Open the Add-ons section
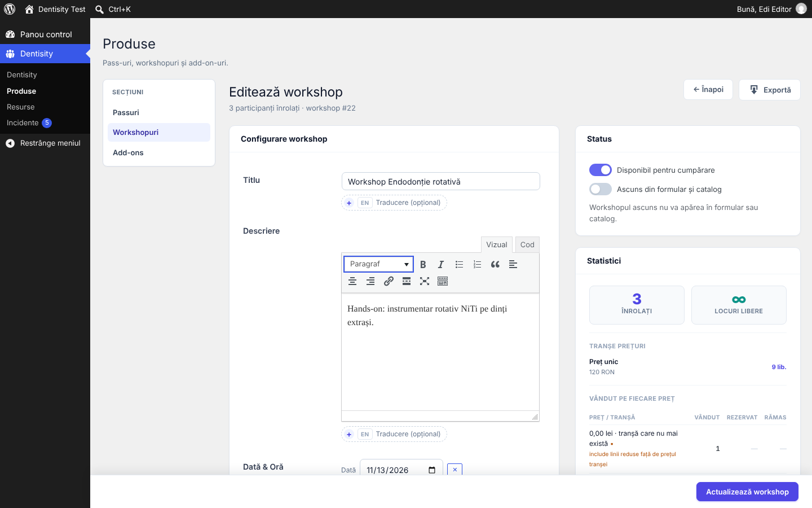The height and width of the screenshot is (508, 812). [159, 152]
